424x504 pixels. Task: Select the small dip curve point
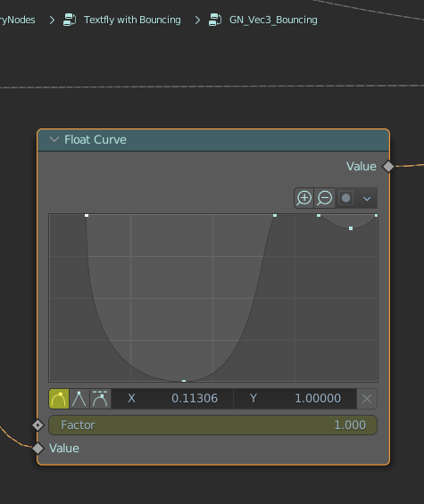(351, 228)
